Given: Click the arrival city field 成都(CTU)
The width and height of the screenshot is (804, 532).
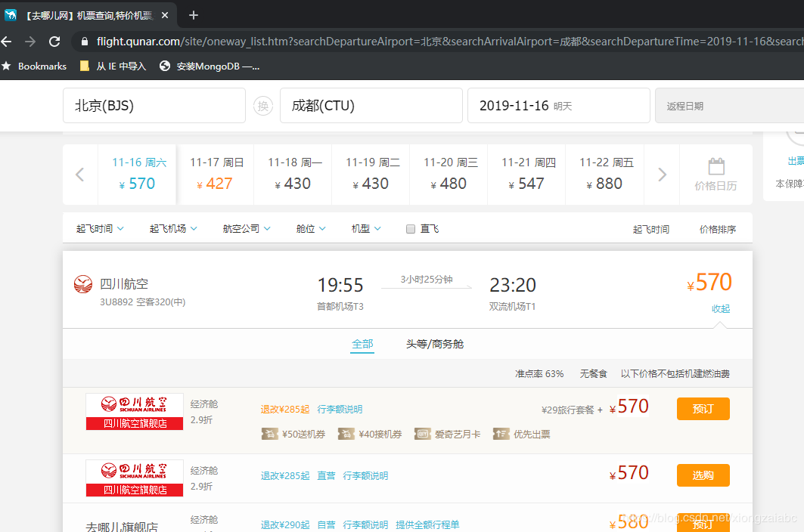Looking at the screenshot, I should coord(371,106).
